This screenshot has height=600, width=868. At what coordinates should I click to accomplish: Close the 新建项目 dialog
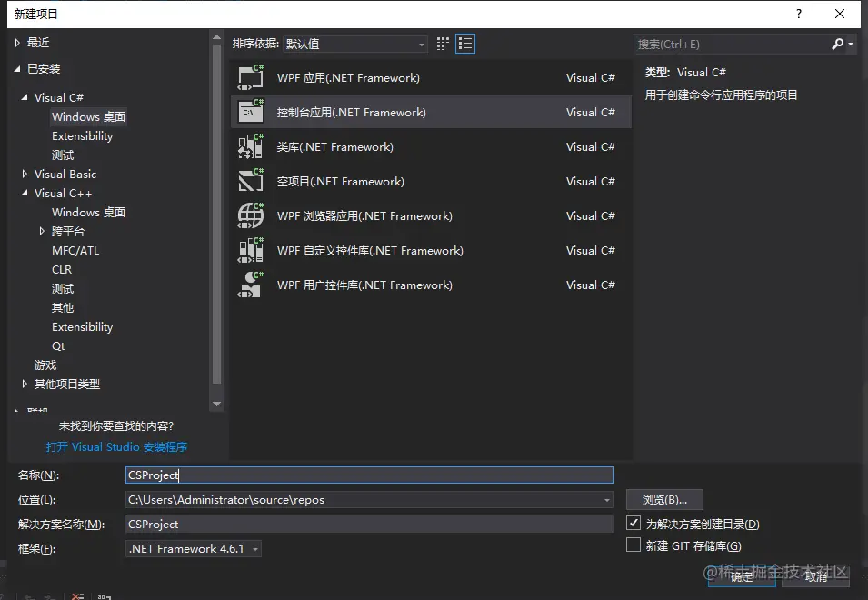(840, 14)
